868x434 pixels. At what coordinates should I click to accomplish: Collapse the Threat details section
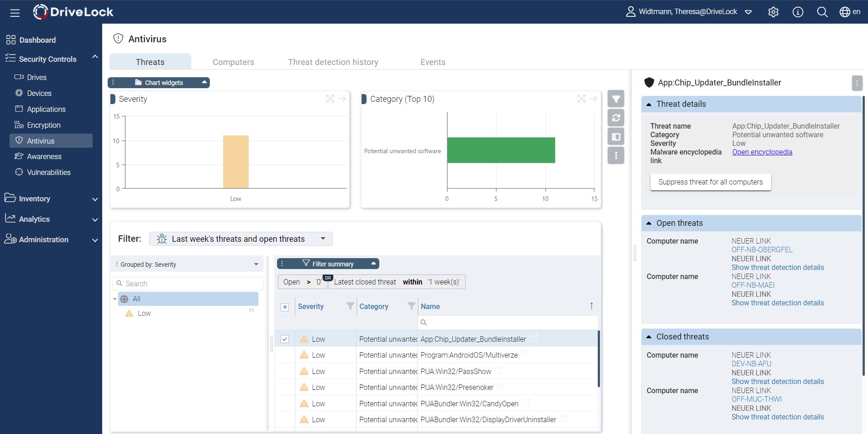pyautogui.click(x=649, y=105)
